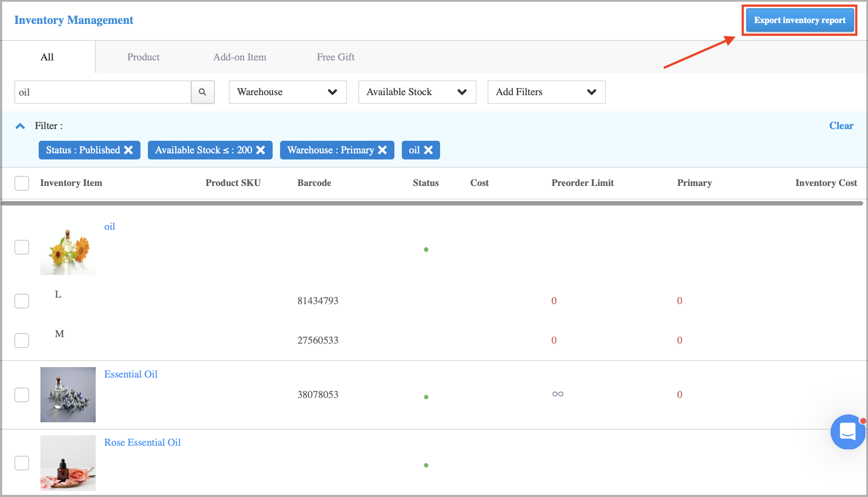Click barcode 38078053

point(317,394)
